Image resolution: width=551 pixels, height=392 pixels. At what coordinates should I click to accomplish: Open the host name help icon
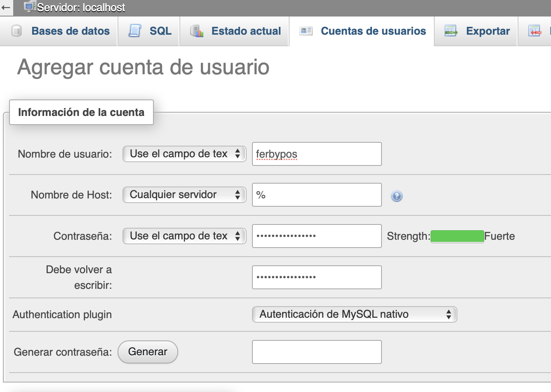pyautogui.click(x=397, y=196)
